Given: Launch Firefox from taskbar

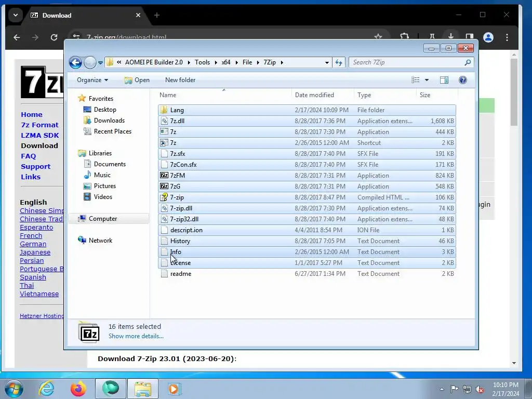Looking at the screenshot, I should point(78,389).
